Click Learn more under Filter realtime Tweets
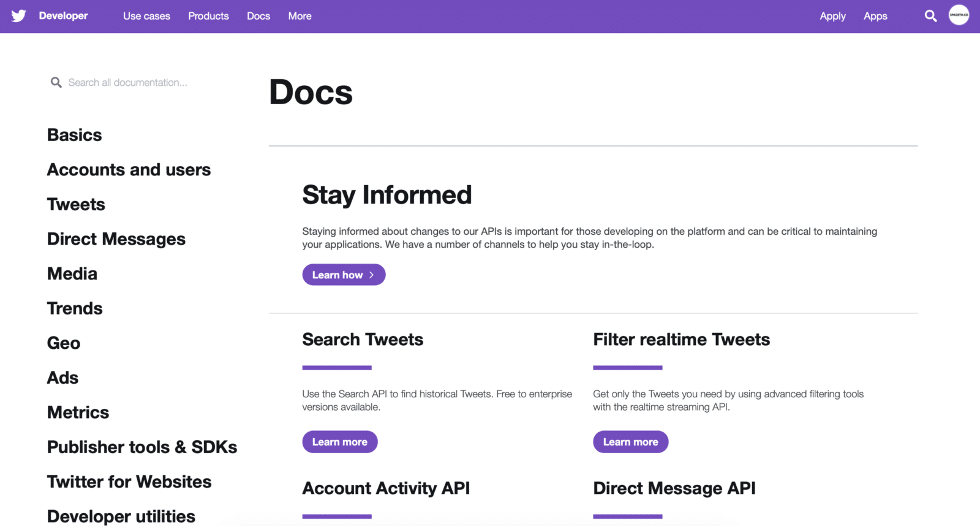980x526 pixels. click(630, 441)
